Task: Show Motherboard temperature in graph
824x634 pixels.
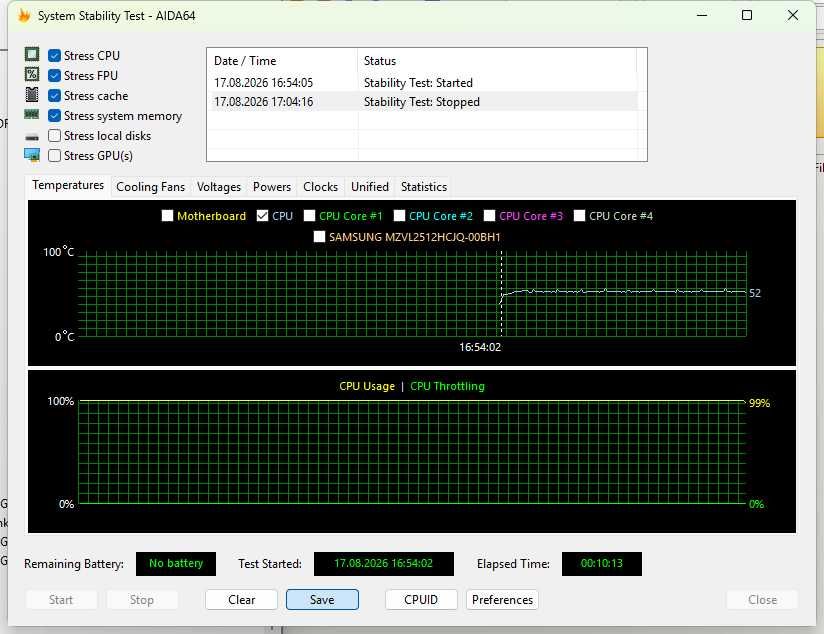Action: 167,216
